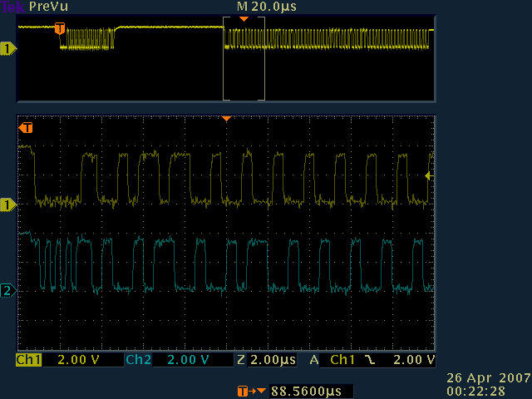Click the orange trigger position arrow above overview
Viewport: 532px width, 399px height.
click(244, 19)
